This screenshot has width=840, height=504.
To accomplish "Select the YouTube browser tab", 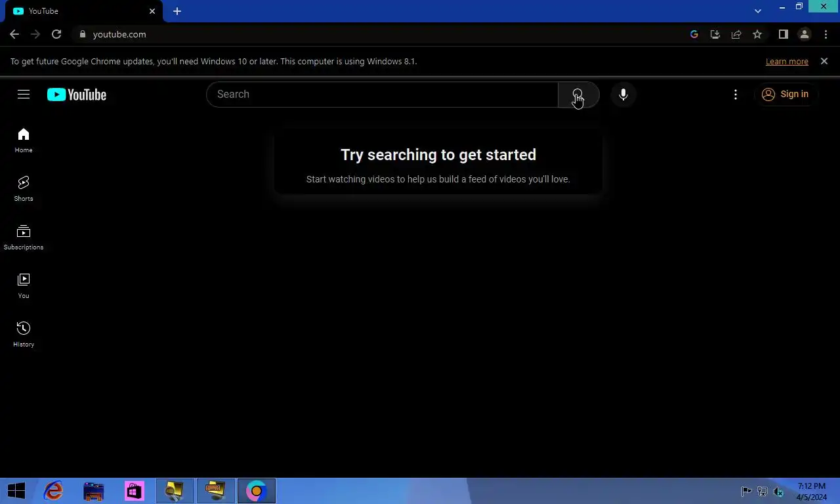I will [x=84, y=11].
